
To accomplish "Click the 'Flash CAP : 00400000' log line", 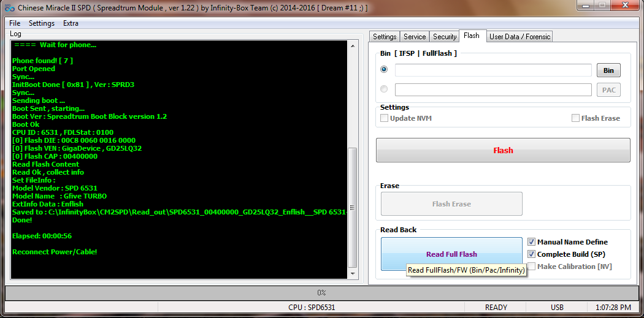I will point(55,156).
